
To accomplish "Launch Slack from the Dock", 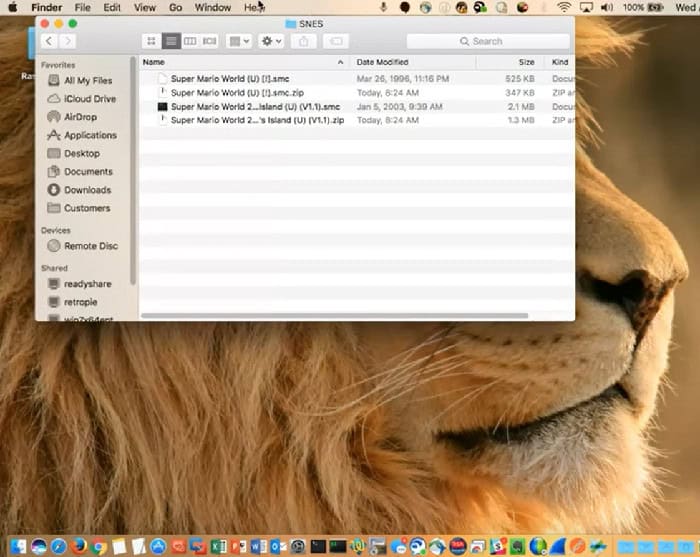I will (498, 546).
